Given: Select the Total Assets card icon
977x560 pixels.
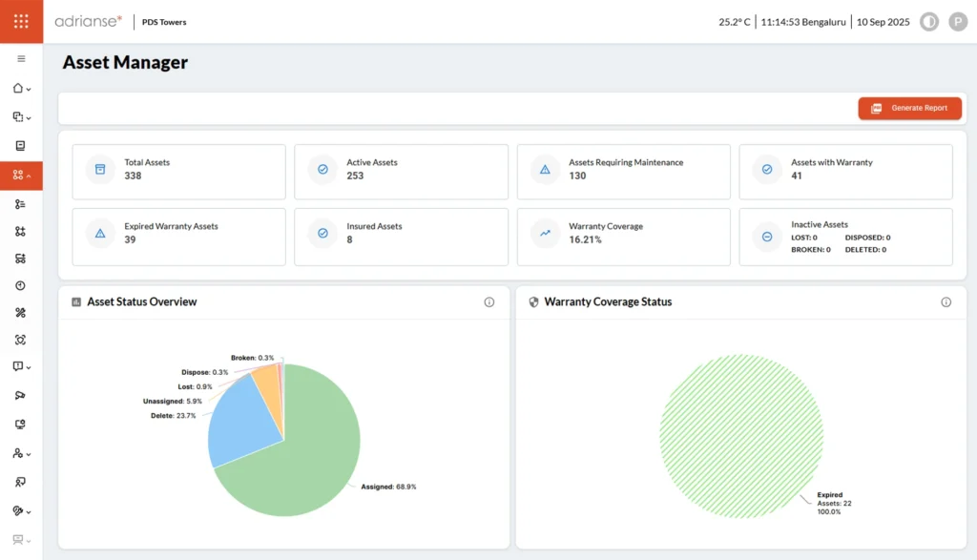Looking at the screenshot, I should coord(99,169).
